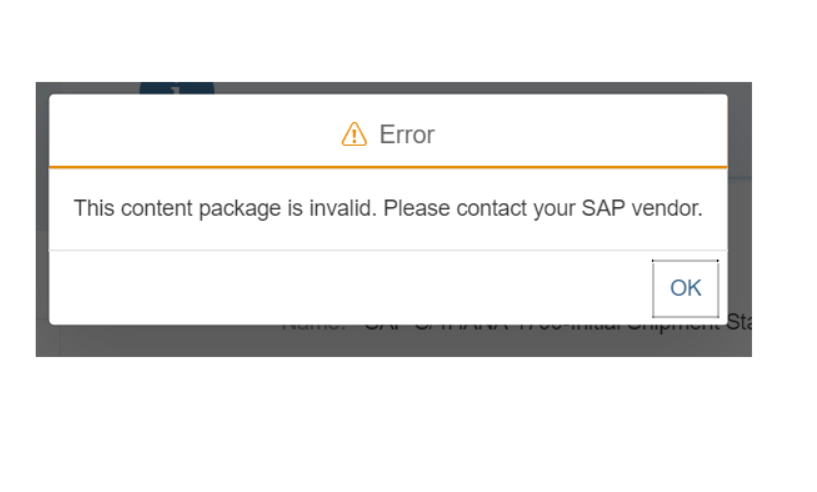The image size is (817, 492).
Task: Click the exclamation mark inside the warning triangle
Action: click(354, 136)
